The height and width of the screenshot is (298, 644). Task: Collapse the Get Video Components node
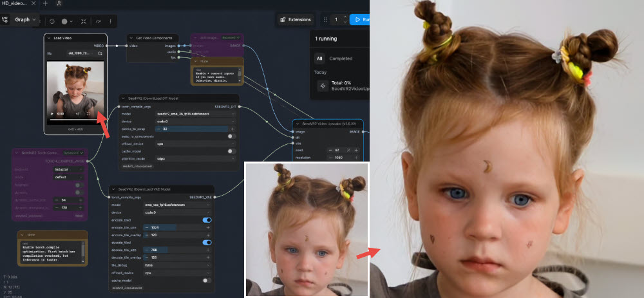pyautogui.click(x=132, y=38)
